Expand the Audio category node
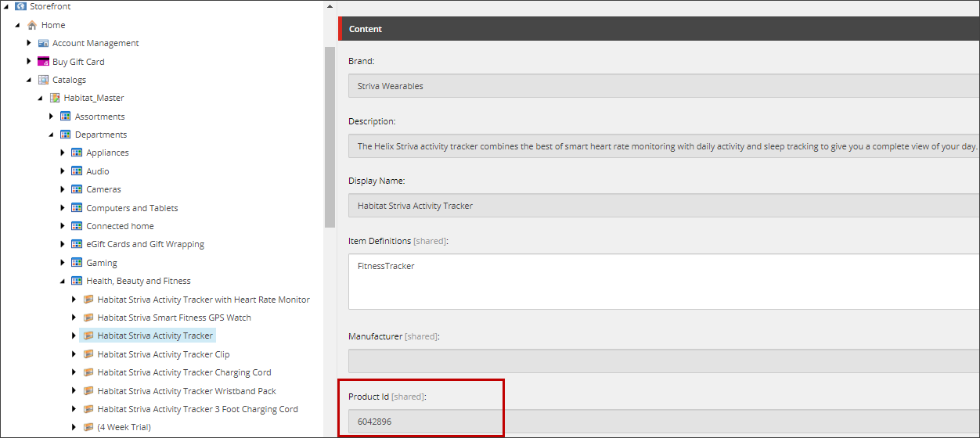The height and width of the screenshot is (438, 980). [x=63, y=171]
